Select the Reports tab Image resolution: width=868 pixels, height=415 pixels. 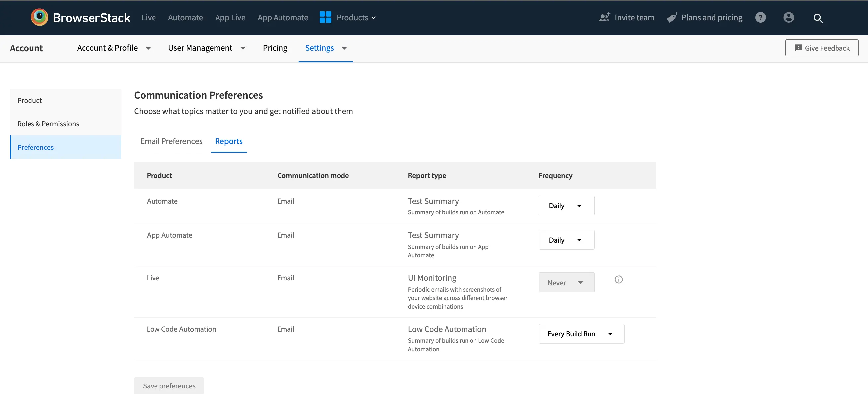(229, 141)
